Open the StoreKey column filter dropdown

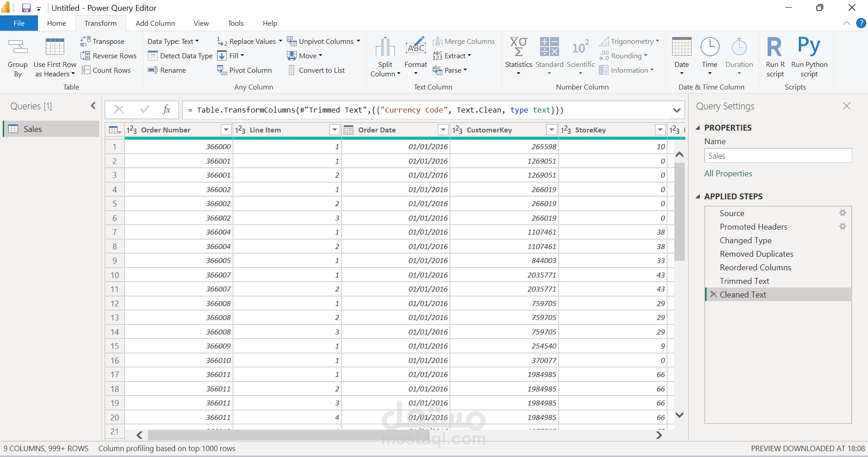[x=660, y=130]
